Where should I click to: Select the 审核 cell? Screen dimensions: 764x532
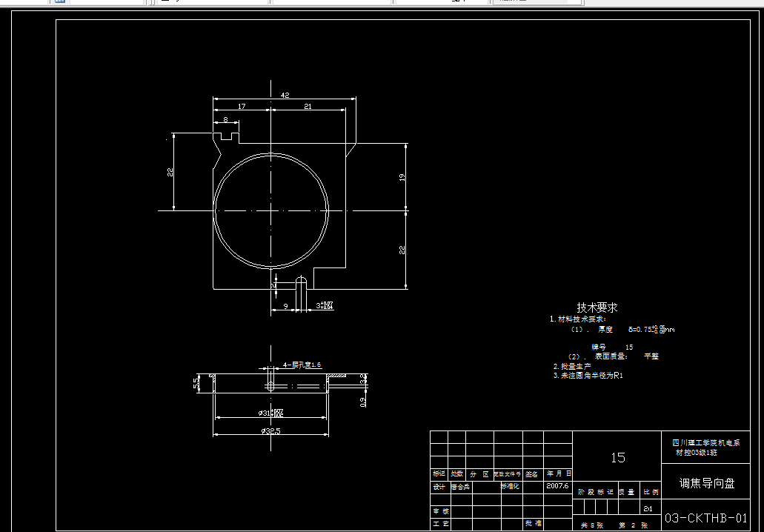pyautogui.click(x=441, y=511)
